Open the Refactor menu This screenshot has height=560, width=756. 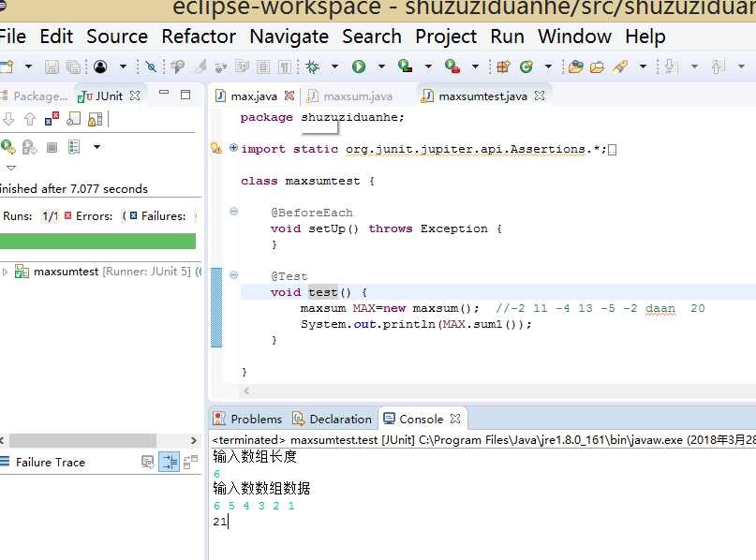coord(199,37)
